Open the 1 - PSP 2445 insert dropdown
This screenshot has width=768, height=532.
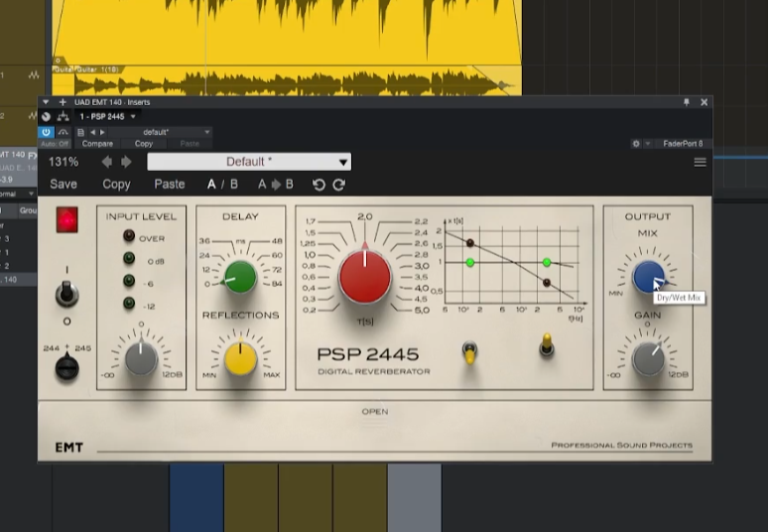108,116
